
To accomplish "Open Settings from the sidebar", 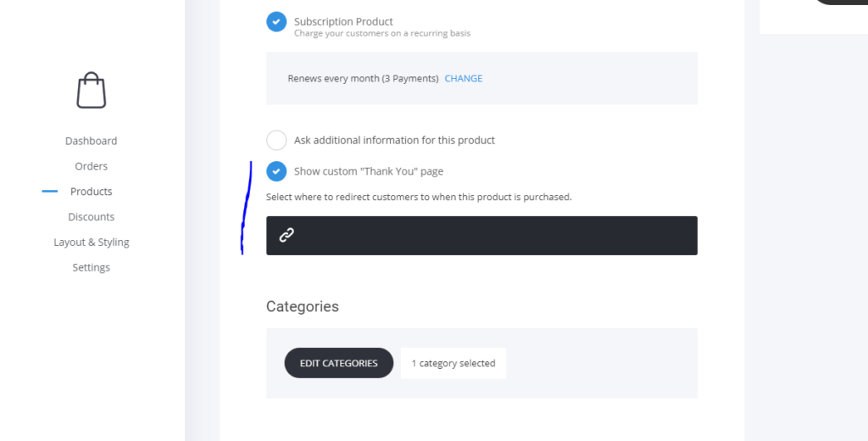I will (92, 268).
